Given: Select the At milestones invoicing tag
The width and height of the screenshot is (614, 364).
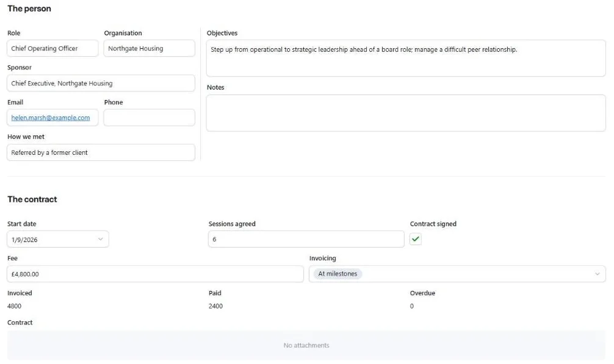Looking at the screenshot, I should click(x=338, y=274).
